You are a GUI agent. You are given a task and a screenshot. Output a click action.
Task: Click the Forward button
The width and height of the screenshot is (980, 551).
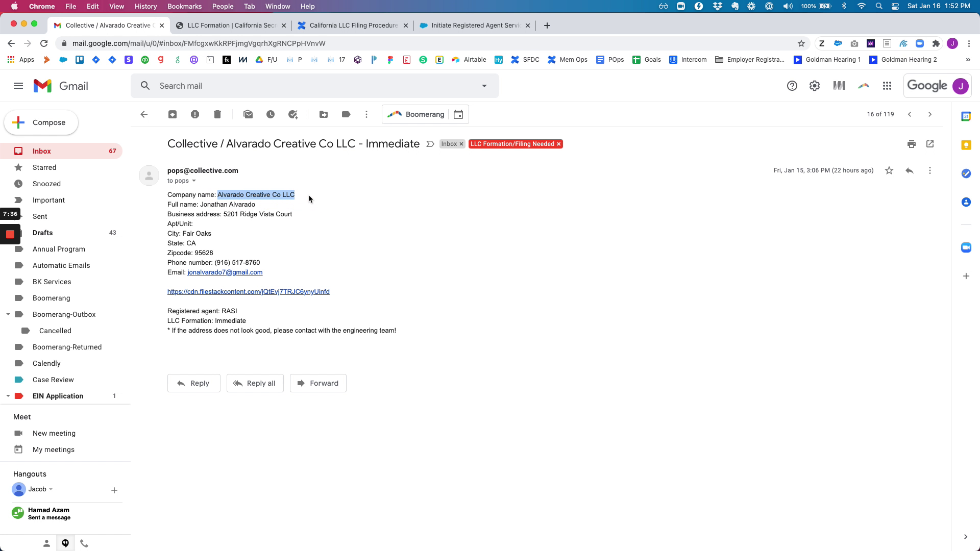318,383
